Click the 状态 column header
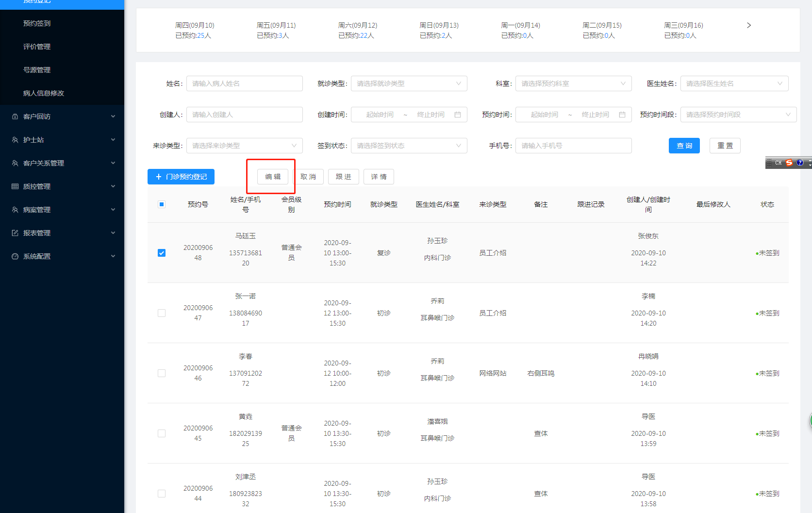This screenshot has width=812, height=513. 767,204
